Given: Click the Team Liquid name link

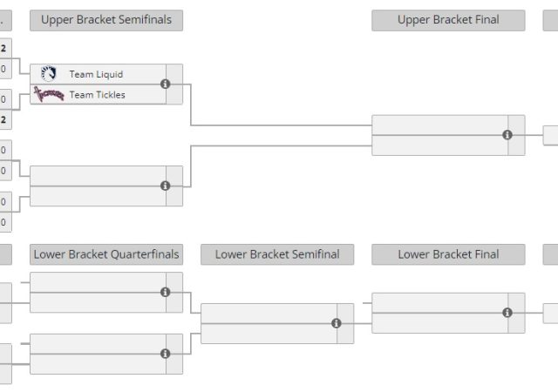Looking at the screenshot, I should point(96,74).
